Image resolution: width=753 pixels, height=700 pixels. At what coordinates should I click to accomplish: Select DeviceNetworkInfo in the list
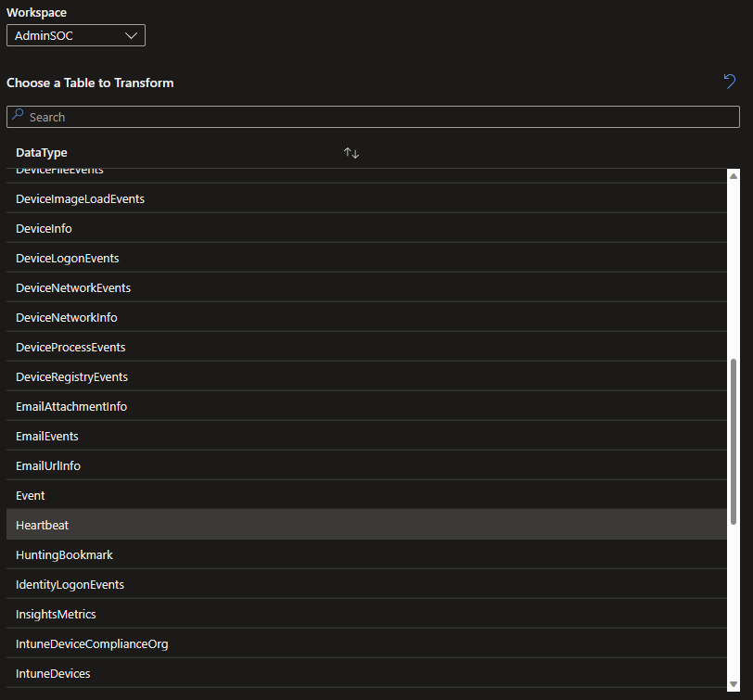(366, 318)
